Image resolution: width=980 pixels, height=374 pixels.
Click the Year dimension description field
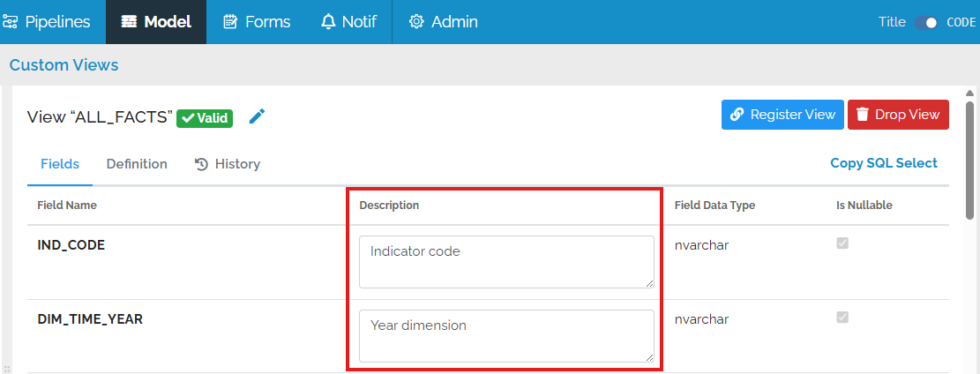(506, 335)
